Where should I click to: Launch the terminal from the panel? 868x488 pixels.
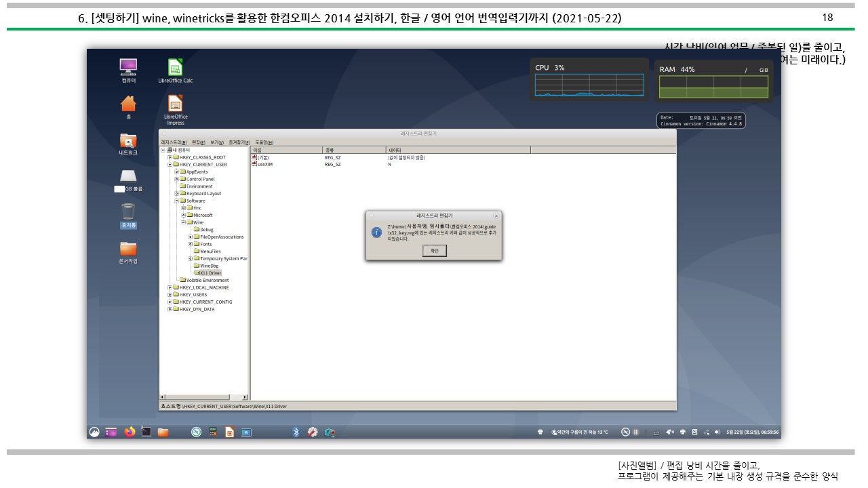pyautogui.click(x=146, y=432)
